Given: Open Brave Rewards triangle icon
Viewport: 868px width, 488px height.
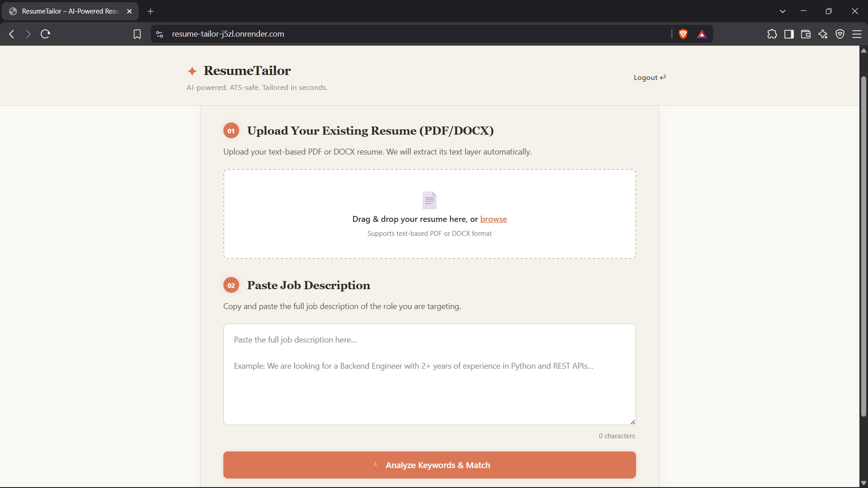Looking at the screenshot, I should point(702,34).
